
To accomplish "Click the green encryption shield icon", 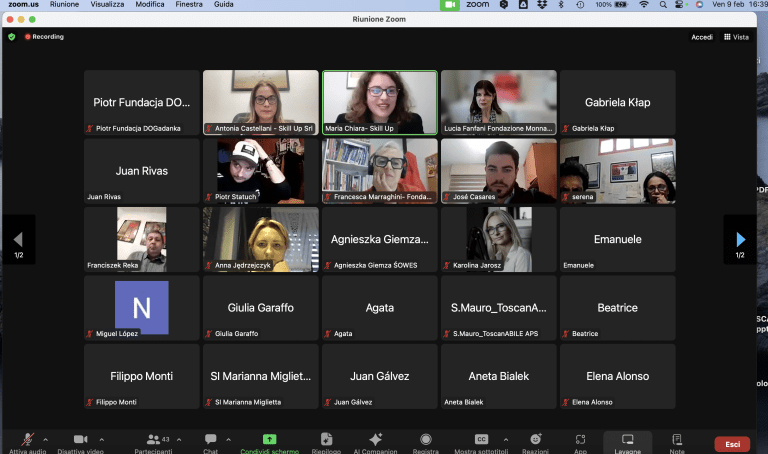I will point(12,37).
